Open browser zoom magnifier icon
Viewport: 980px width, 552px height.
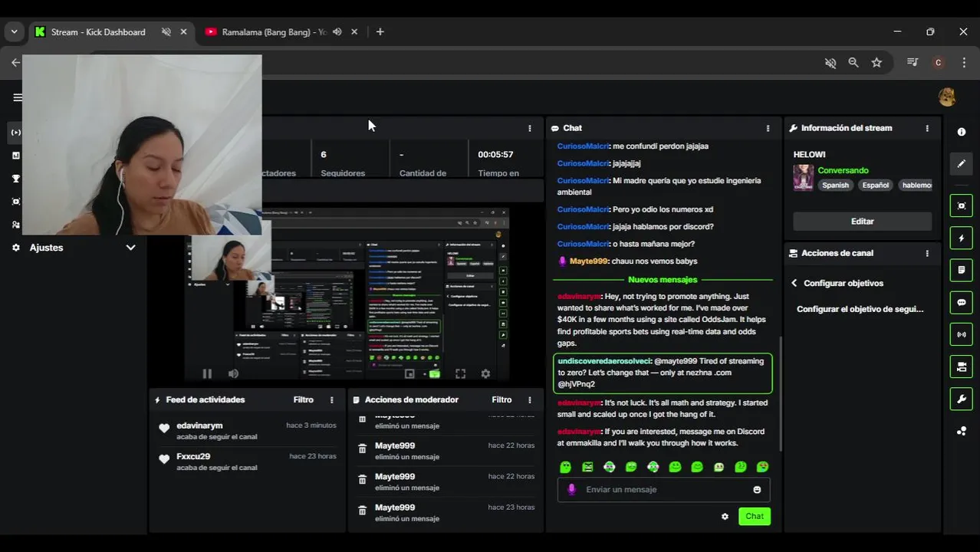point(853,63)
